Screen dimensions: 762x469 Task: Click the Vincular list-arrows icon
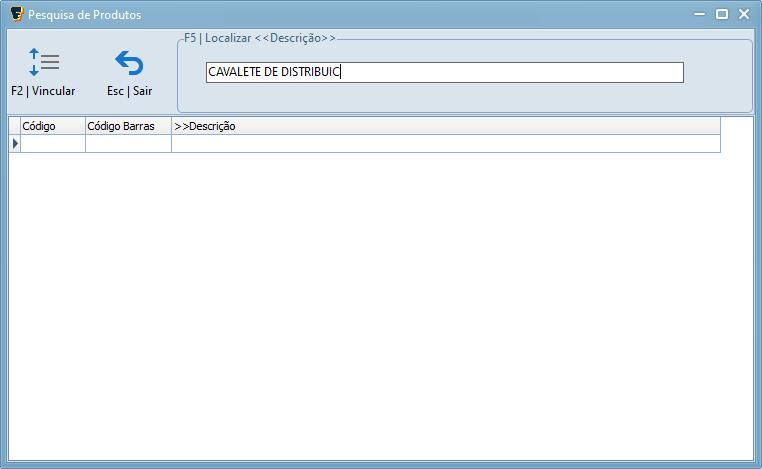click(x=43, y=63)
